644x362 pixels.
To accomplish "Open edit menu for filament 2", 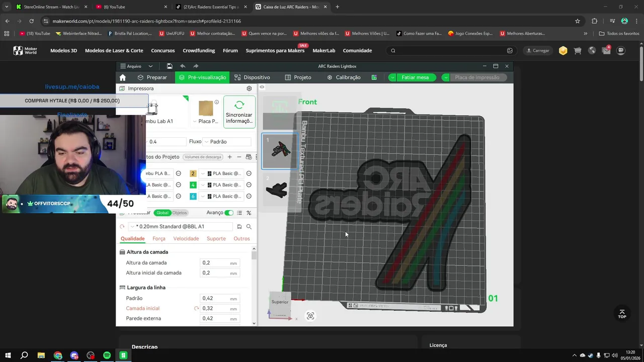I will [x=249, y=173].
